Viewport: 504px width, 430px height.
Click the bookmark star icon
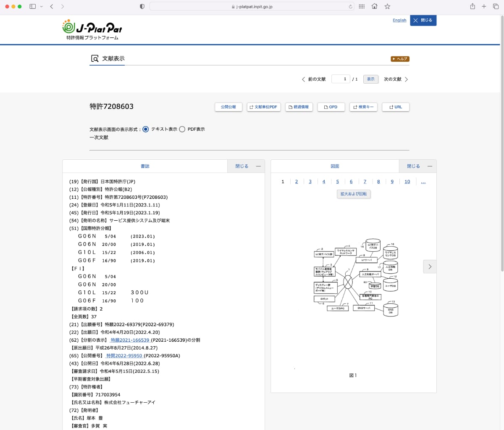click(387, 6)
